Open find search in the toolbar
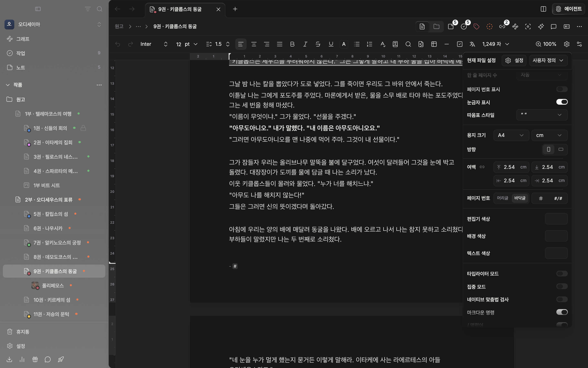The width and height of the screenshot is (588, 368). tap(408, 44)
